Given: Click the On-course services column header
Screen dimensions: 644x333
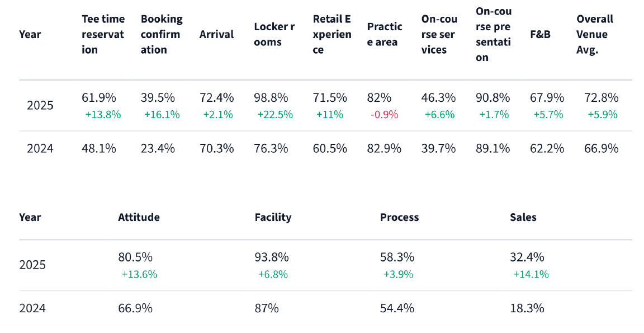Looking at the screenshot, I should click(x=439, y=34).
